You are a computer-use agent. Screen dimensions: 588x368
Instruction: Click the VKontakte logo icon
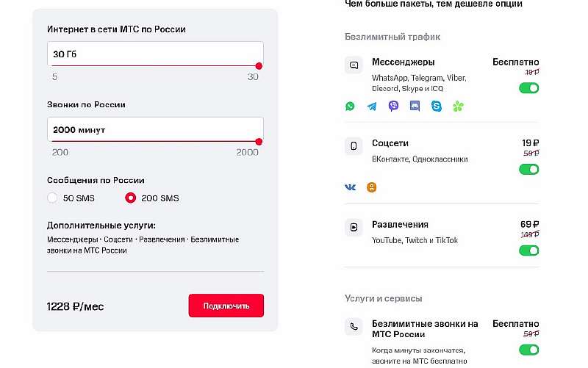tap(351, 187)
